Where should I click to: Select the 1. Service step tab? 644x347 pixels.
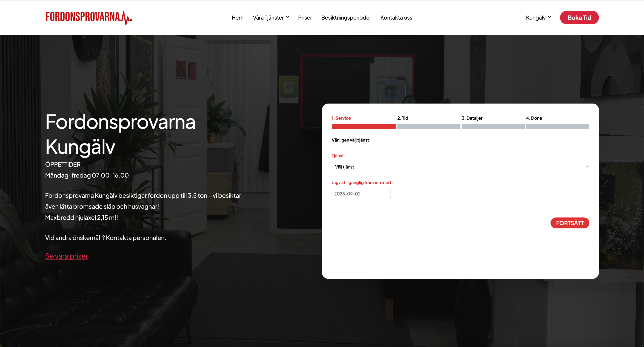pos(341,118)
